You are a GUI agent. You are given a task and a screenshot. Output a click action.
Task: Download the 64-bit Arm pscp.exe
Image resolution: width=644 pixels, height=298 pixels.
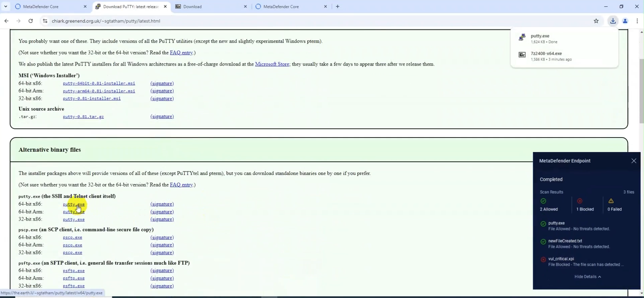73,245
